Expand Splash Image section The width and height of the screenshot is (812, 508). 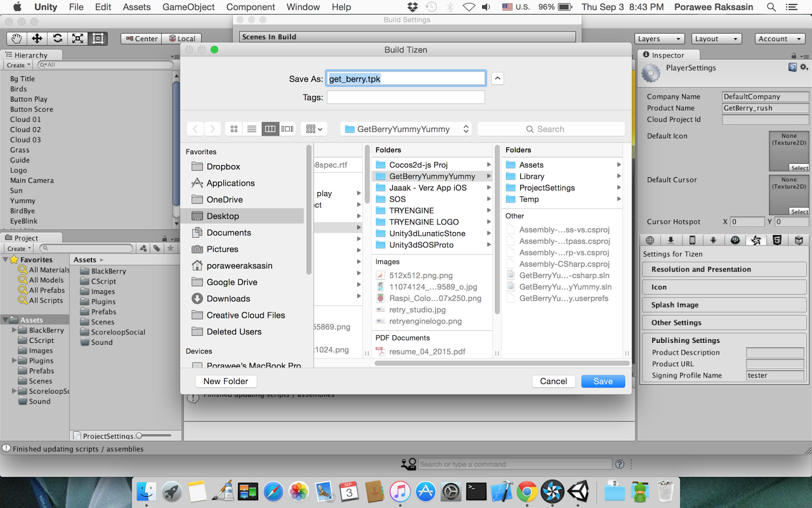pos(724,305)
